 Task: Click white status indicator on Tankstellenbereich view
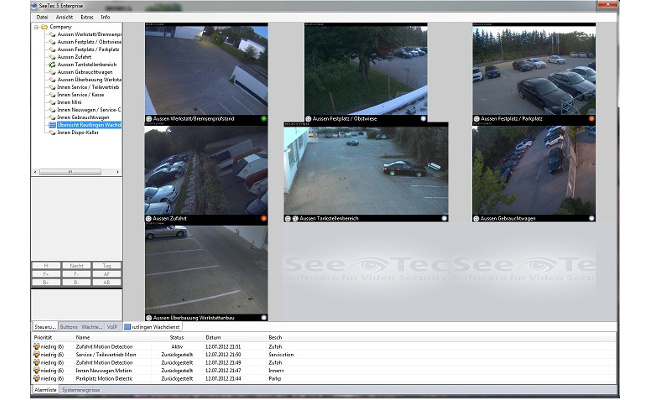[444, 218]
